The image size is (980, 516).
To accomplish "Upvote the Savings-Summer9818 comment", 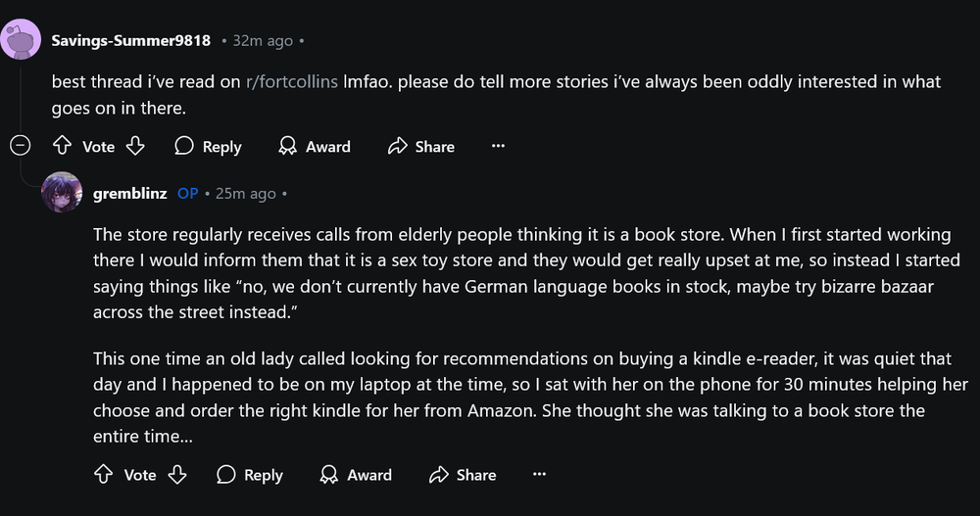I will tap(62, 146).
